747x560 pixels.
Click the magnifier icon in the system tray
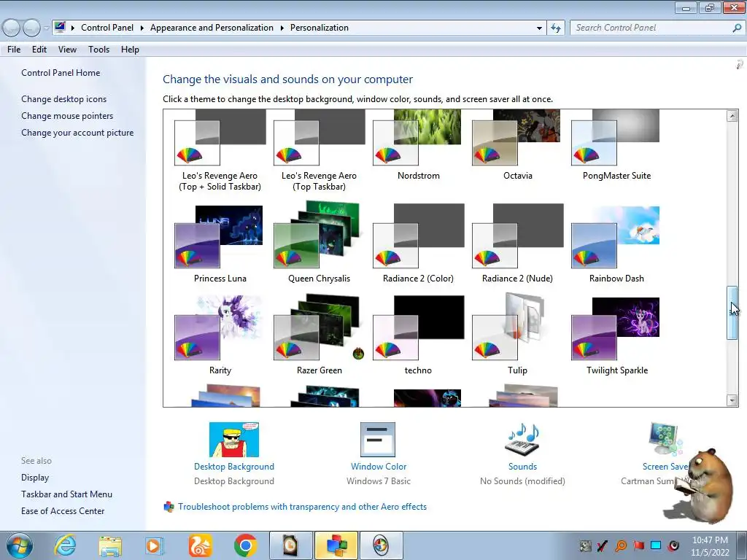(620, 545)
